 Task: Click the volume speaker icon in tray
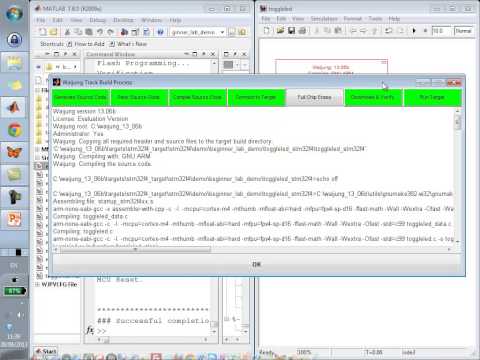(20, 315)
